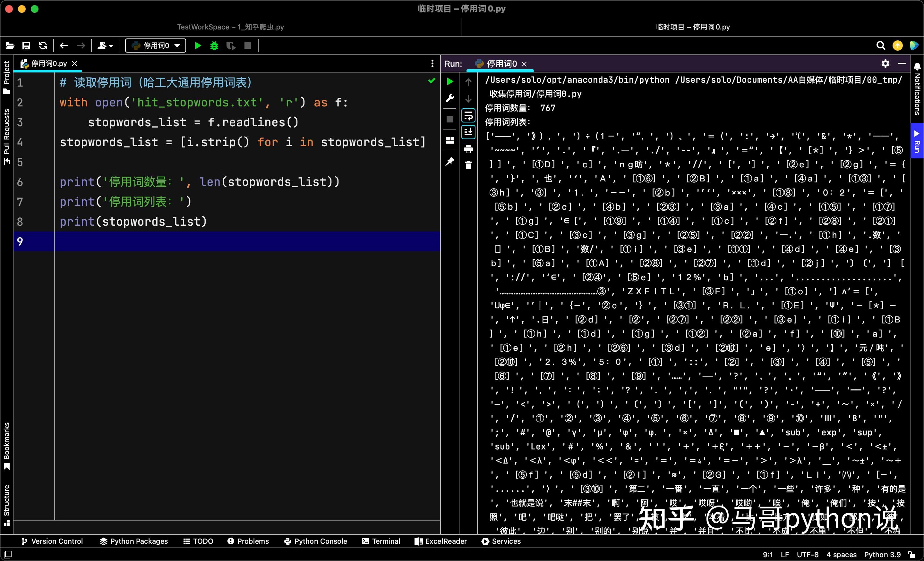Disable scroll to end in console output

(x=468, y=132)
